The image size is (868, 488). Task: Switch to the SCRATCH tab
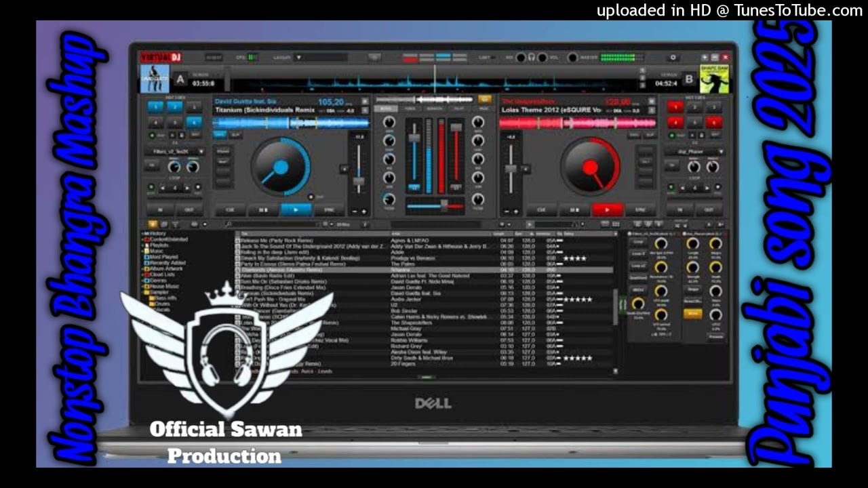(435, 108)
